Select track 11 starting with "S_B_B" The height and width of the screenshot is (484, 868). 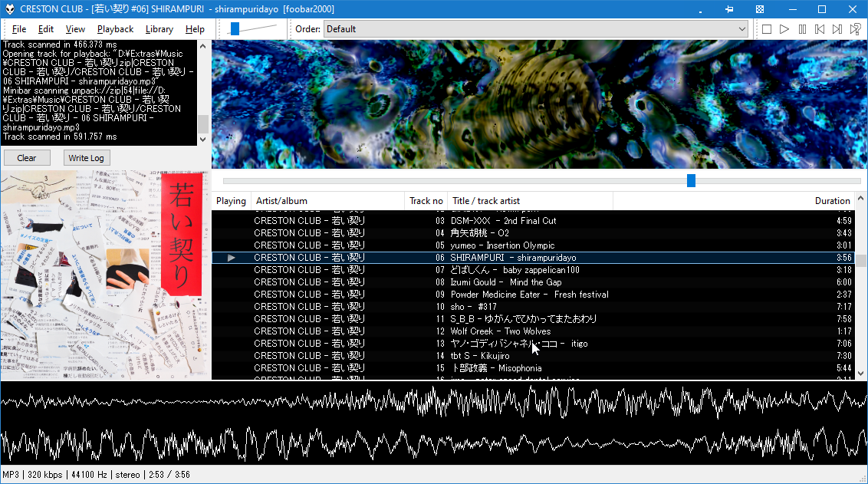click(x=533, y=319)
